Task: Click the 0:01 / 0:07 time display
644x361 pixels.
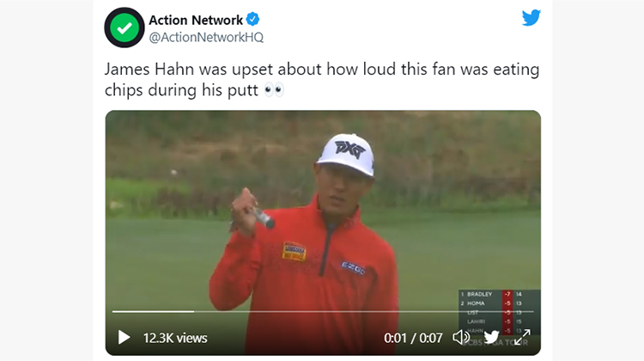Action: [413, 338]
